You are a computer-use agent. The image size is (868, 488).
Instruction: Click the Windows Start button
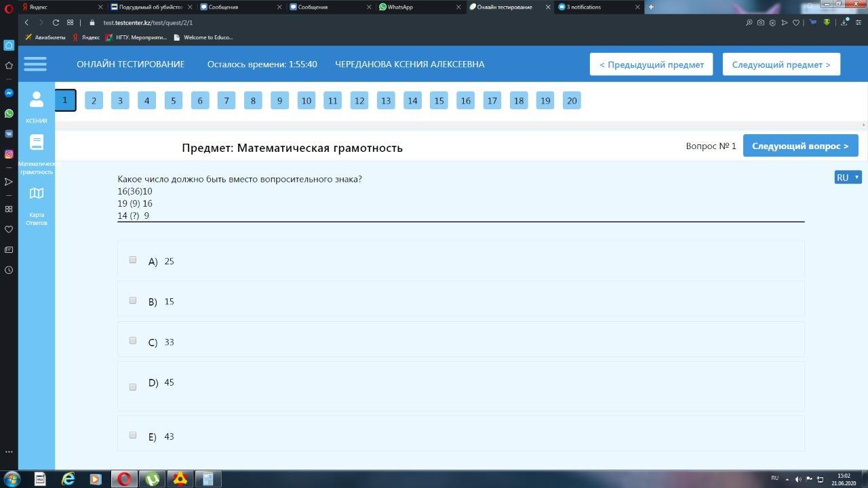pos(12,479)
